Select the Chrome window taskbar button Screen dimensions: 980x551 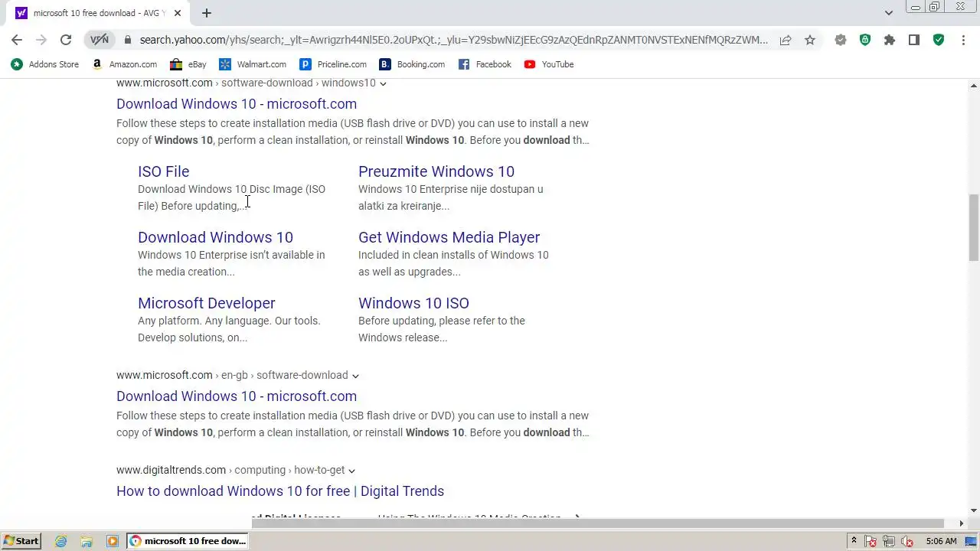click(x=188, y=541)
